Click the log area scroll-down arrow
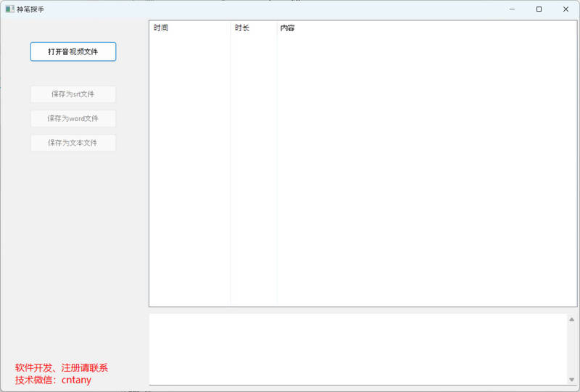The image size is (580, 392). click(x=572, y=380)
